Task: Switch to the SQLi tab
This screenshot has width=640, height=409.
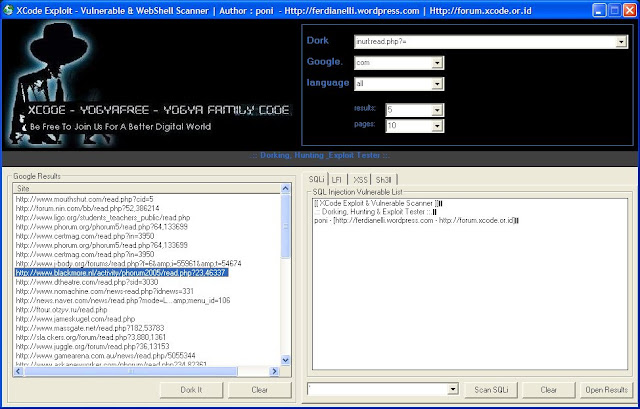Action: (316, 179)
